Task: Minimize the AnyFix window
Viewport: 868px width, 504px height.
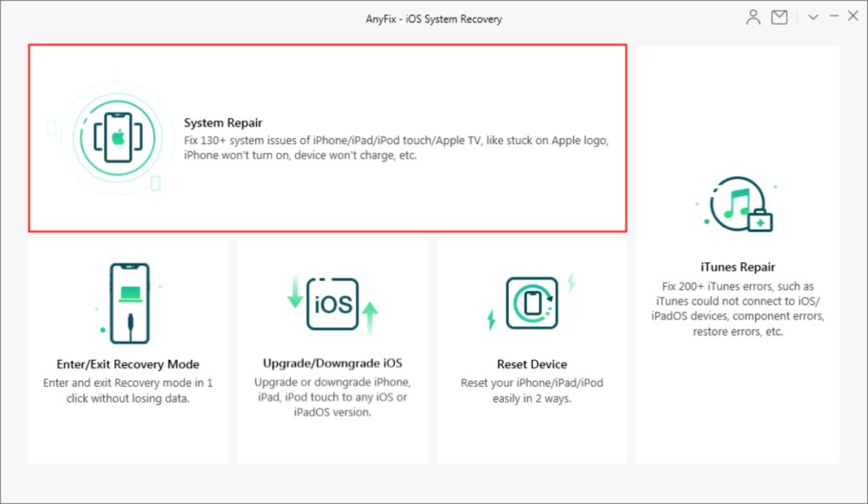Action: click(x=834, y=17)
